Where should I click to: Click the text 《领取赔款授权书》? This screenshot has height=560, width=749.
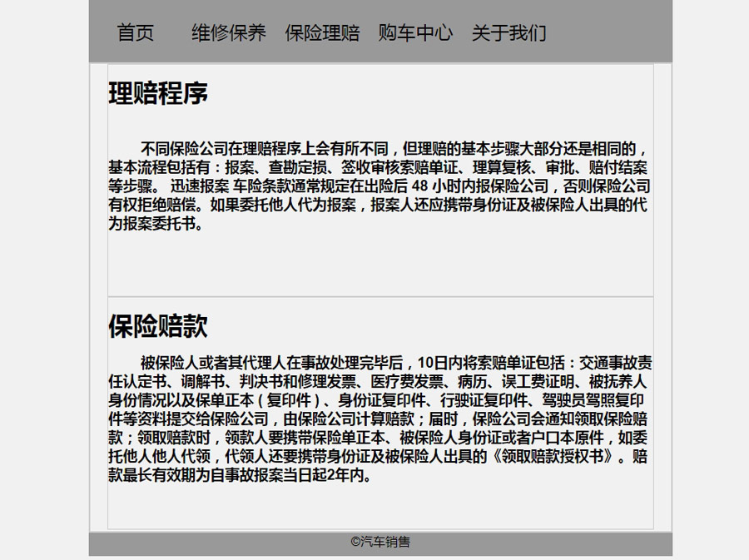553,456
